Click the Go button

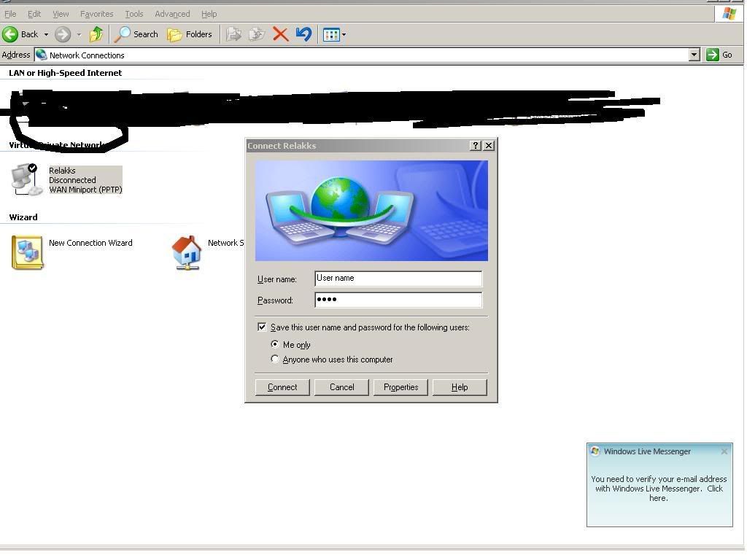(719, 55)
